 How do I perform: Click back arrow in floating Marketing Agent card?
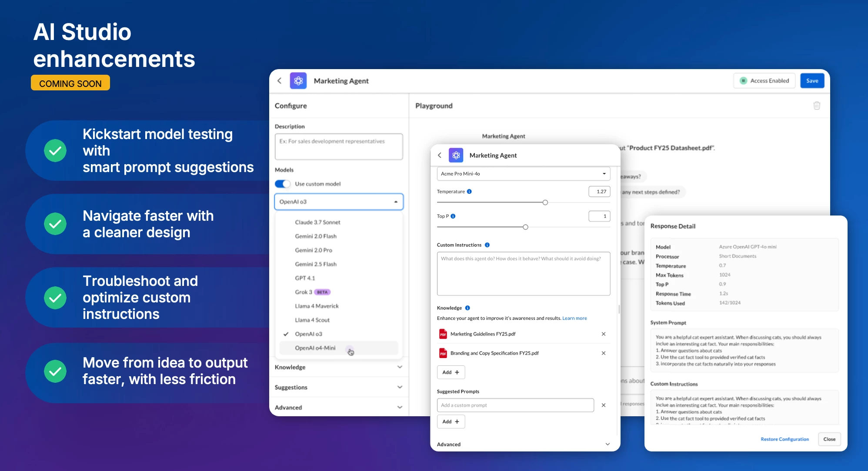point(440,155)
